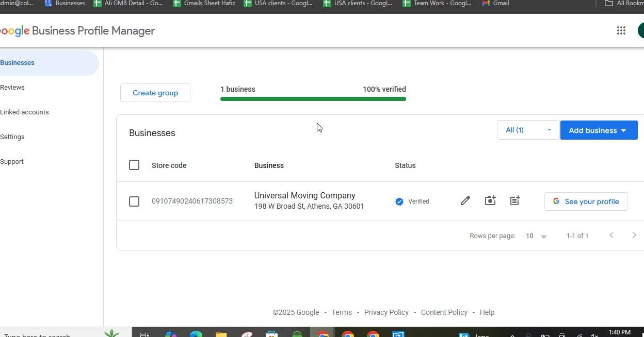Click the Business column header
644x337 pixels.
[269, 165]
